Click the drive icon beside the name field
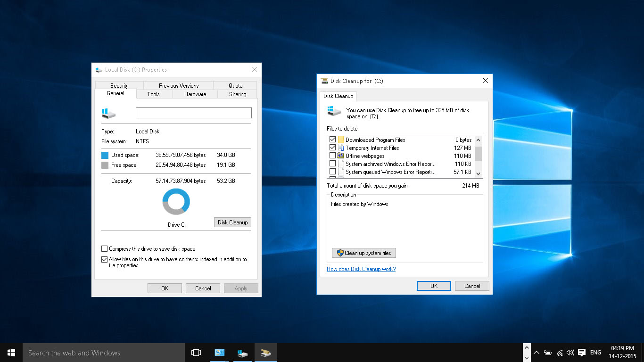Image resolution: width=644 pixels, height=362 pixels. click(108, 113)
